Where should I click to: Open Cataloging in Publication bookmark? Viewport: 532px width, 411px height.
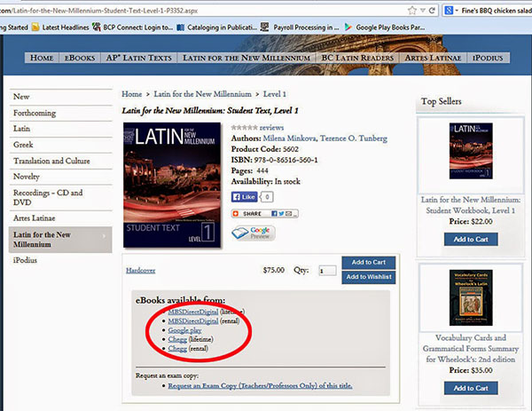tap(217, 28)
